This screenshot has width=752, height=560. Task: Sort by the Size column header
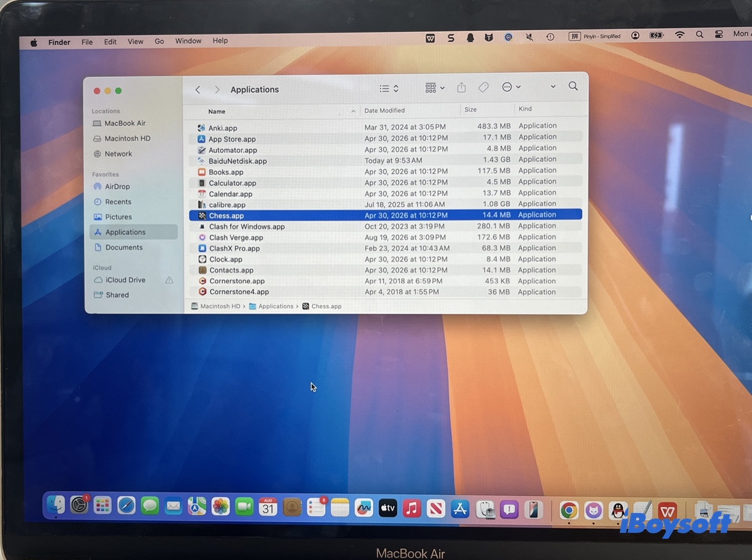[471, 110]
